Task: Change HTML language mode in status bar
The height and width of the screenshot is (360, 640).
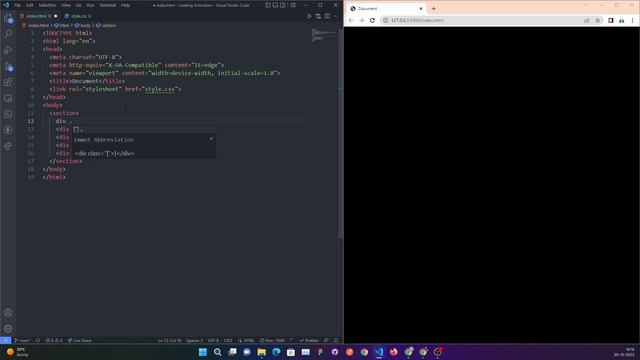Action: [246, 340]
